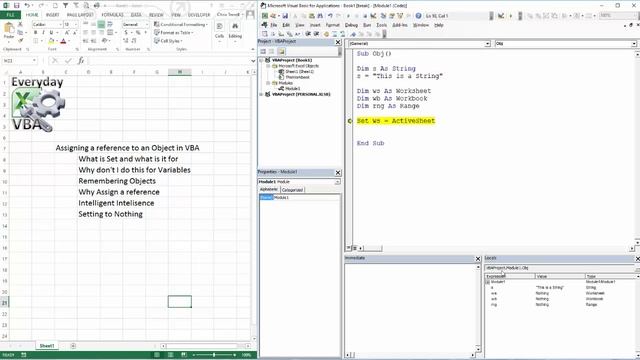Click the Cut scissors icon in Excel ribbon
The width and height of the screenshot is (640, 360).
pyautogui.click(x=20, y=24)
